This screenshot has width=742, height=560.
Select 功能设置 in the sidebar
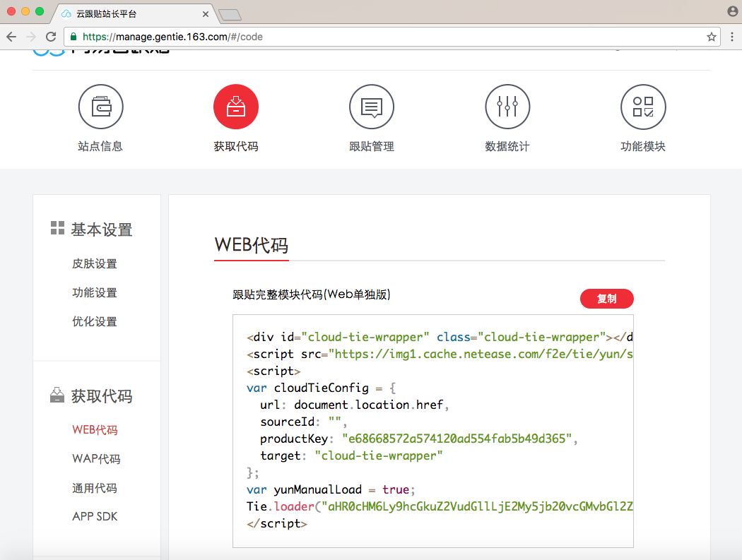[x=95, y=293]
